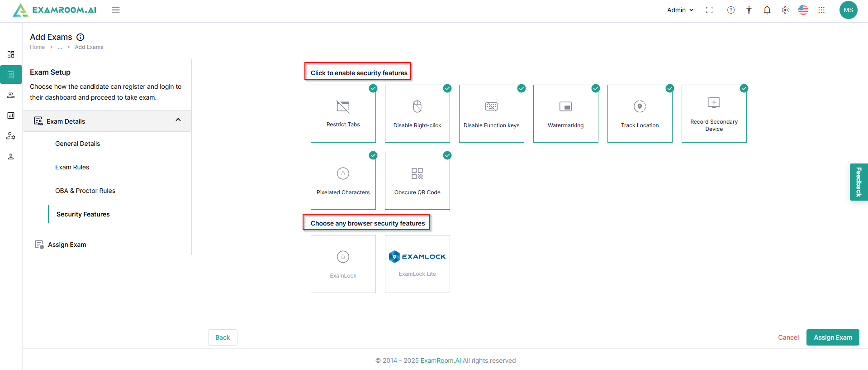Image resolution: width=868 pixels, height=370 pixels.
Task: Click the Cancel link
Action: click(788, 337)
